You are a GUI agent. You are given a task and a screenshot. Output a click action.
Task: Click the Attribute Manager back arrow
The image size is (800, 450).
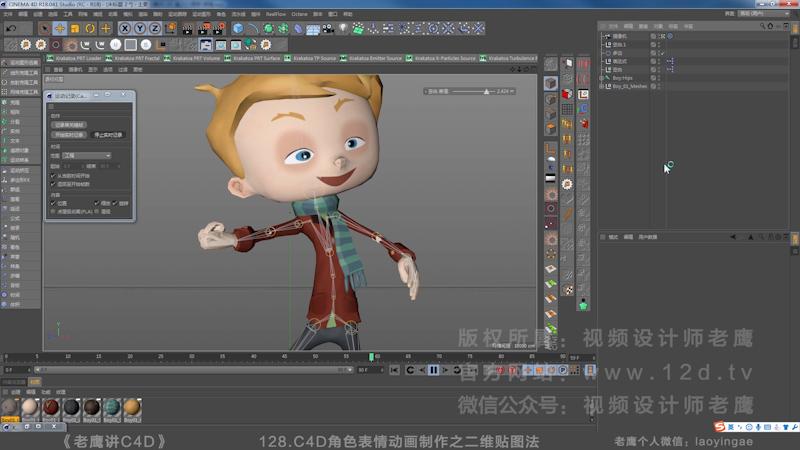click(733, 237)
